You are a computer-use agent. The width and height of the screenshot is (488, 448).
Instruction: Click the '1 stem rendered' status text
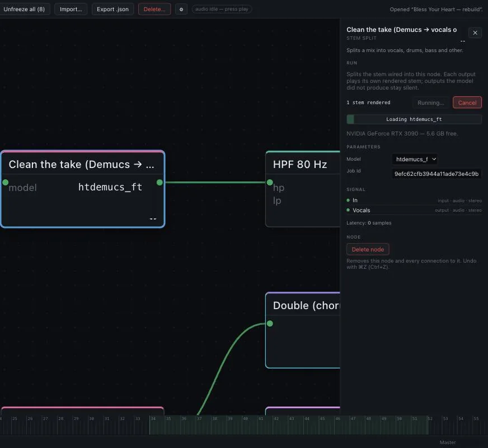[x=368, y=102]
